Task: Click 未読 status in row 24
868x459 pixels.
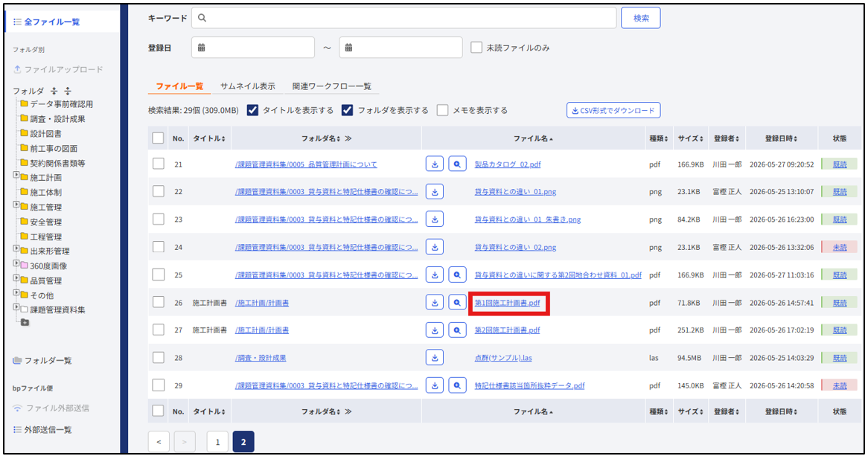Action: [x=840, y=247]
